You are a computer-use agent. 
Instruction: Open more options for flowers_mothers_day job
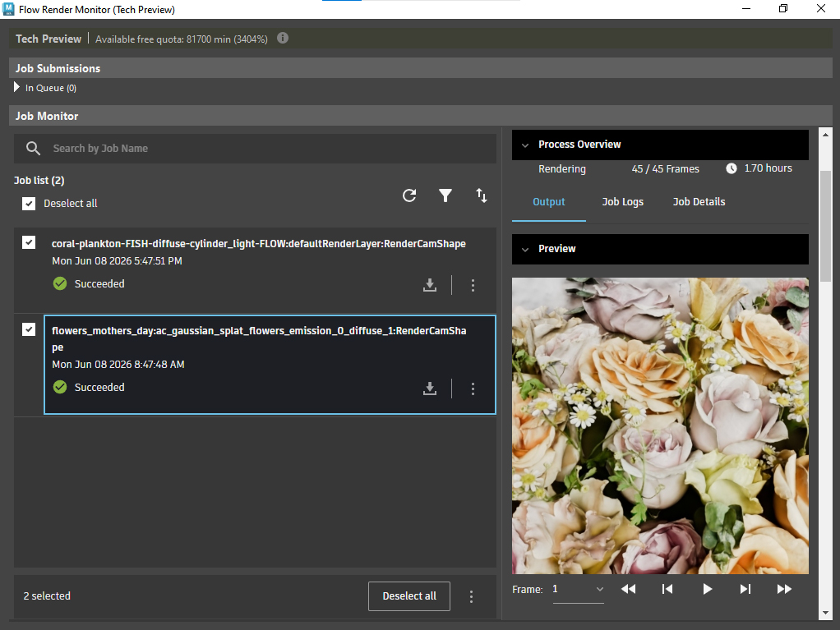coord(473,388)
